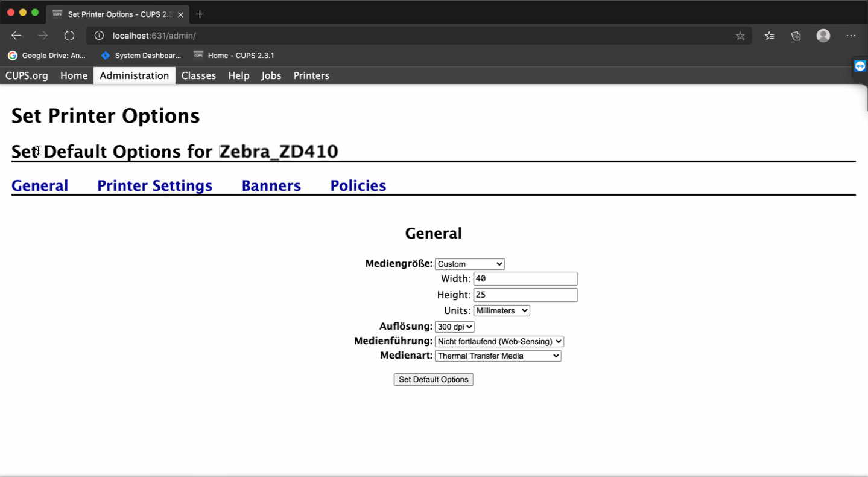This screenshot has height=477, width=868.
Task: Bookmark this page with the star icon
Action: tap(740, 36)
